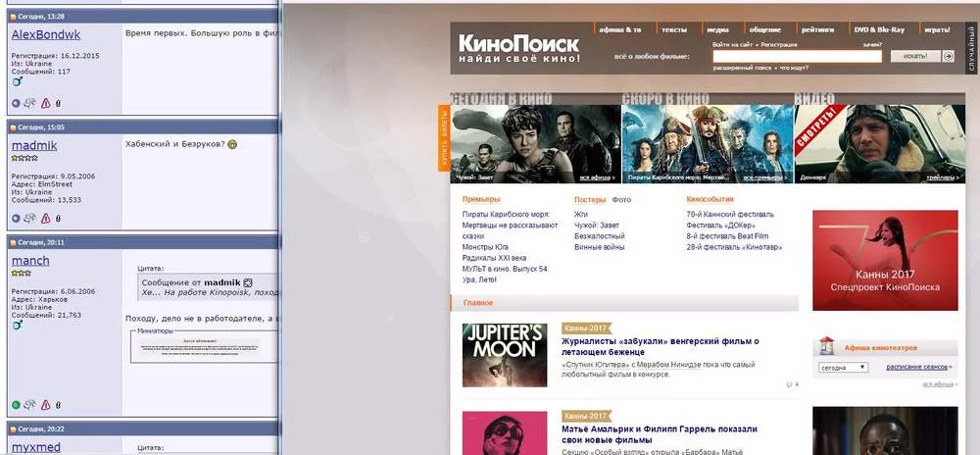Click the IP number icon in madmik's post
980x455 pixels.
(58, 219)
